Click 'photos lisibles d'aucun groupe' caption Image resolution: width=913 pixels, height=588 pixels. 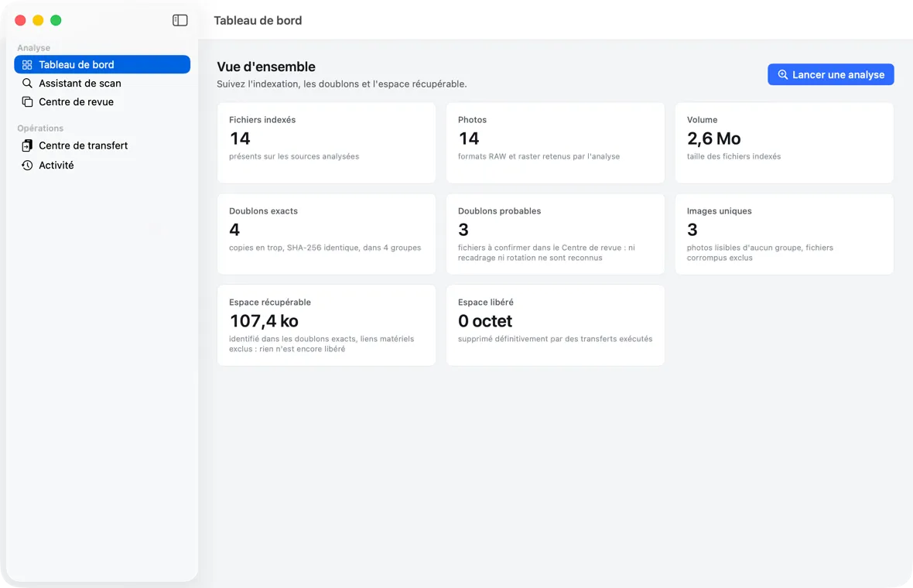(760, 253)
